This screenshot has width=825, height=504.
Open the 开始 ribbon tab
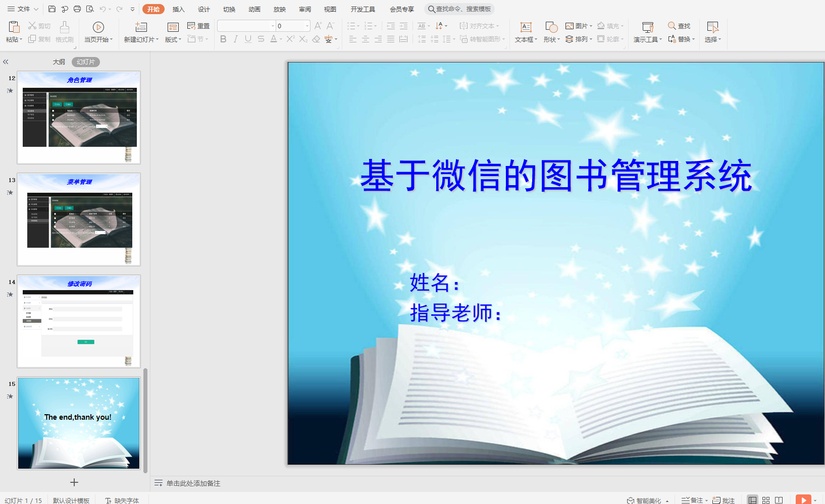pyautogui.click(x=153, y=9)
